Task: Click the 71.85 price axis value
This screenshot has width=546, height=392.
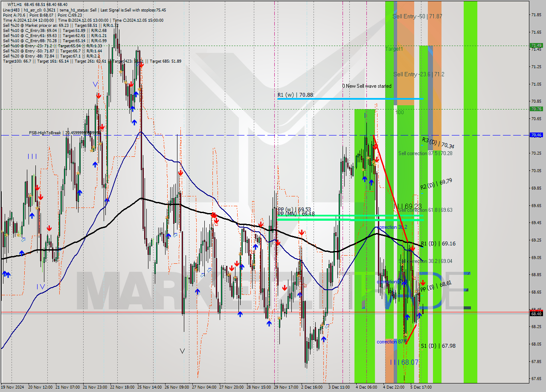Action: click(x=537, y=14)
